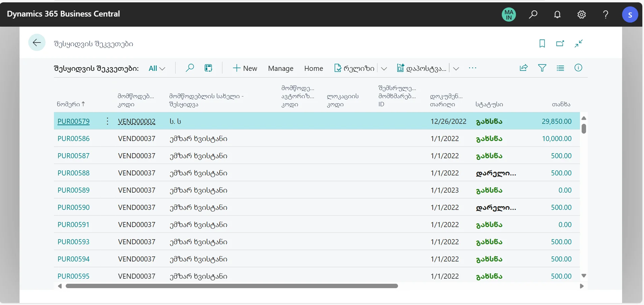
Task: Toggle the filter pane funnel icon
Action: pos(542,68)
